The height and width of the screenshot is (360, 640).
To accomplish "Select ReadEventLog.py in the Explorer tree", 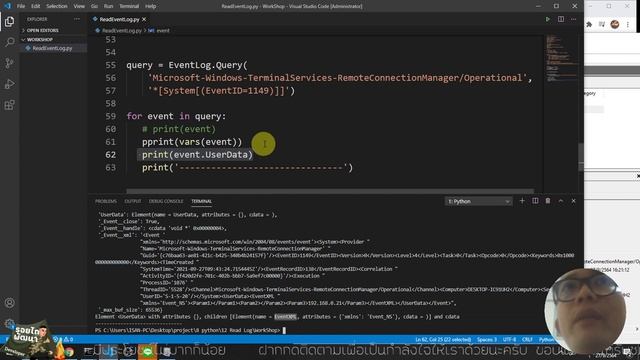I will coord(52,48).
